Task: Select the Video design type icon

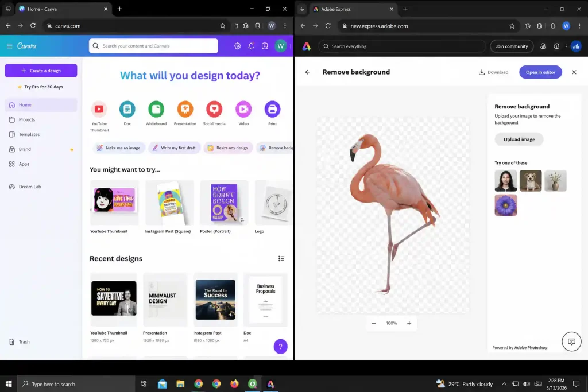Action: (x=243, y=109)
